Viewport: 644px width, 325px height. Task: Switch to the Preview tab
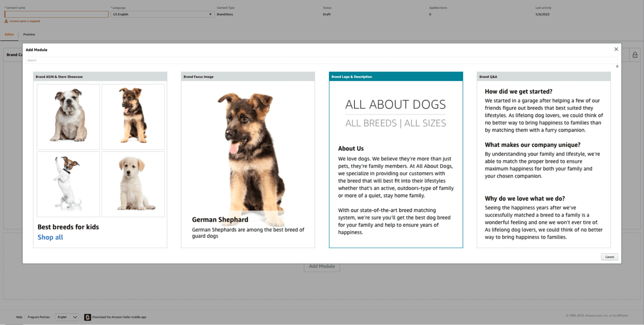click(x=29, y=34)
